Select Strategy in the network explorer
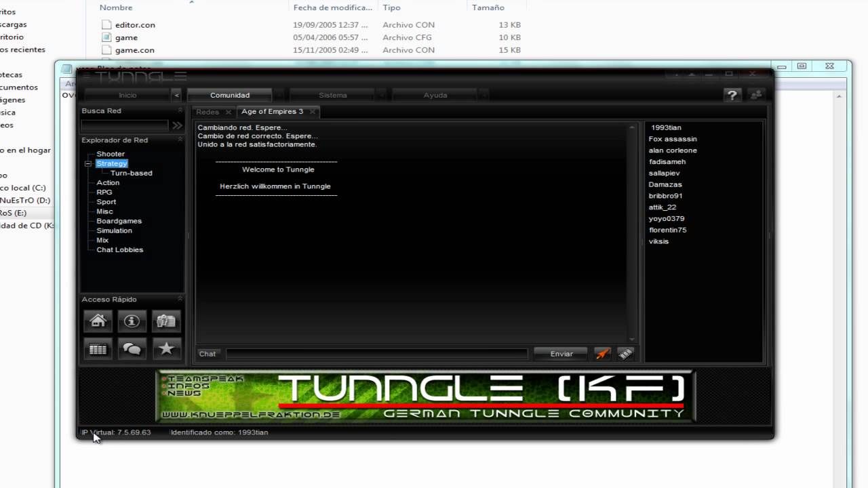This screenshot has width=868, height=488. (x=112, y=163)
